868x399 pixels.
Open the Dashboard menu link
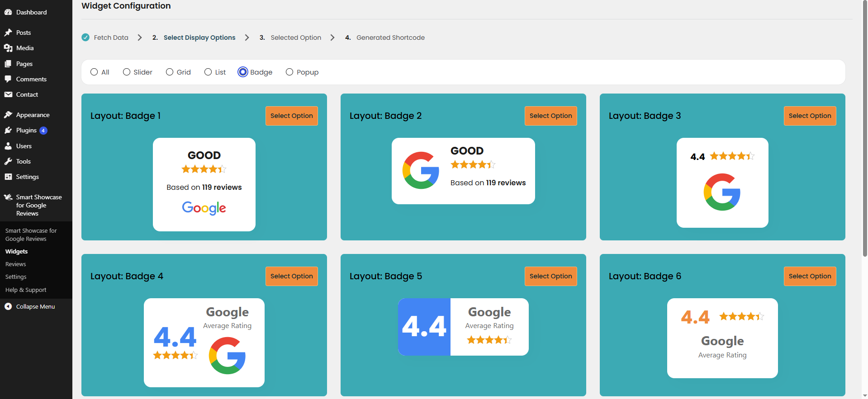[31, 12]
